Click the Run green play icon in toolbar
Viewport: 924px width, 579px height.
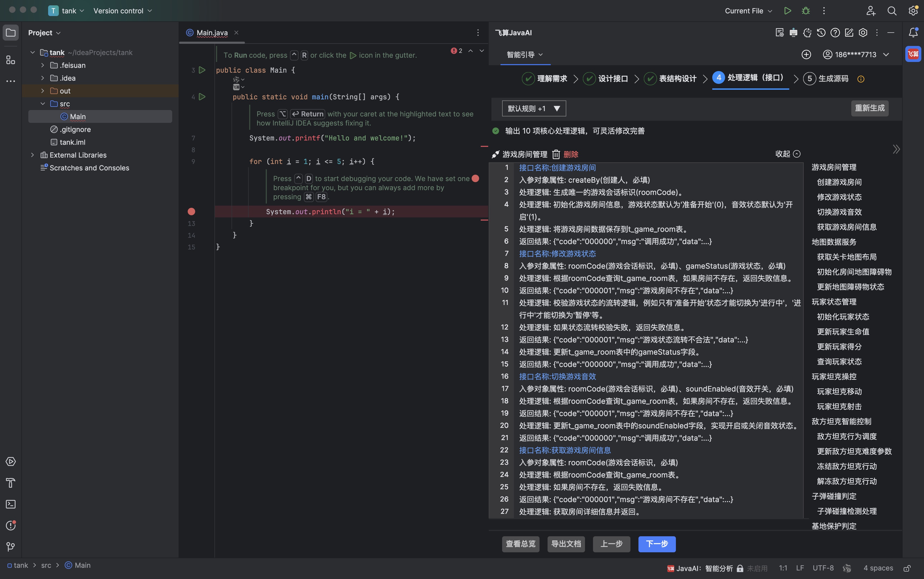[x=788, y=11]
